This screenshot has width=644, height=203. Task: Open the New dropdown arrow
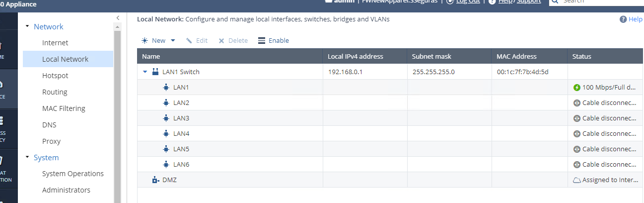coord(173,41)
